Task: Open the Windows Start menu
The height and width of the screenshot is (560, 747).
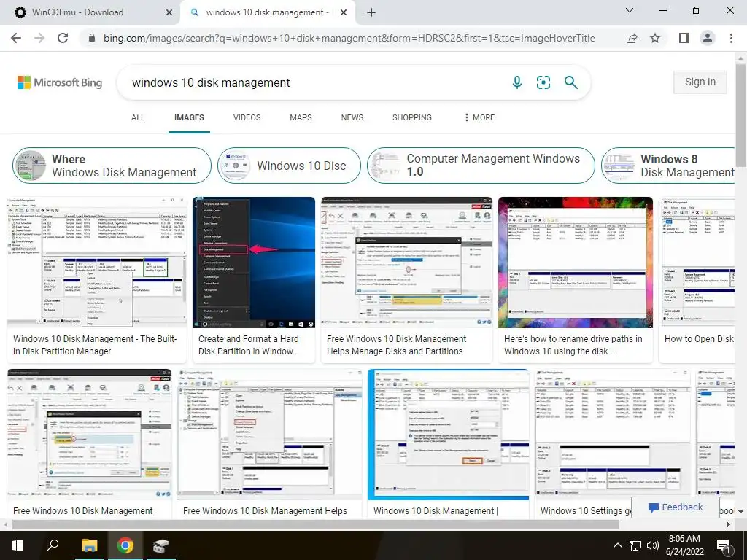Action: click(x=18, y=545)
